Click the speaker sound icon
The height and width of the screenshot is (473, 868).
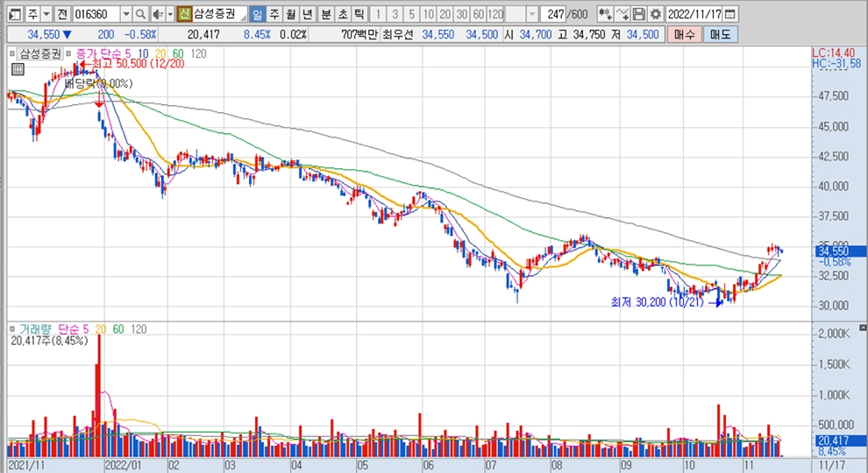coord(157,14)
